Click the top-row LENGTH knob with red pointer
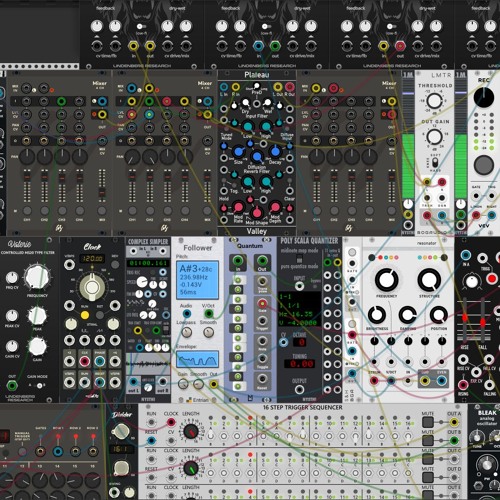500x500 pixels. [191, 431]
